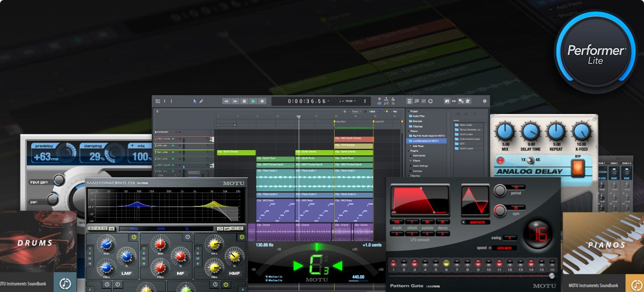The height and width of the screenshot is (292, 644).
Task: Click the 440.00 tuner reference value
Action: [359, 277]
